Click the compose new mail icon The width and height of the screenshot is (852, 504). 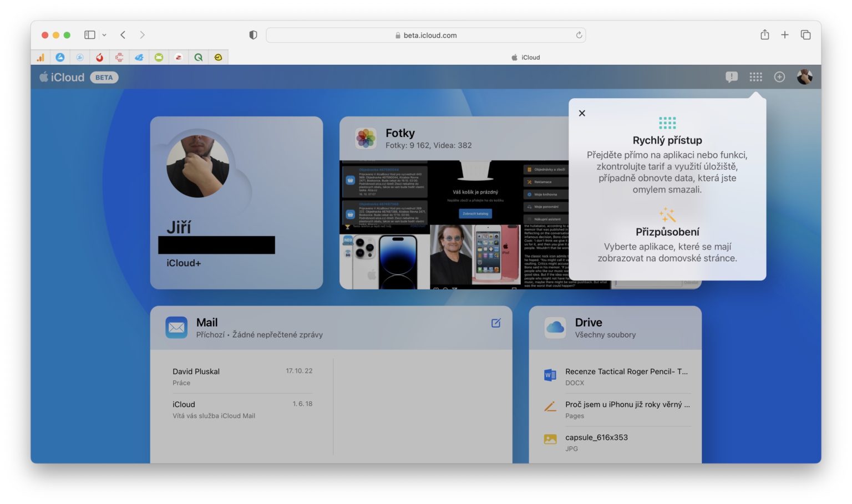(496, 323)
